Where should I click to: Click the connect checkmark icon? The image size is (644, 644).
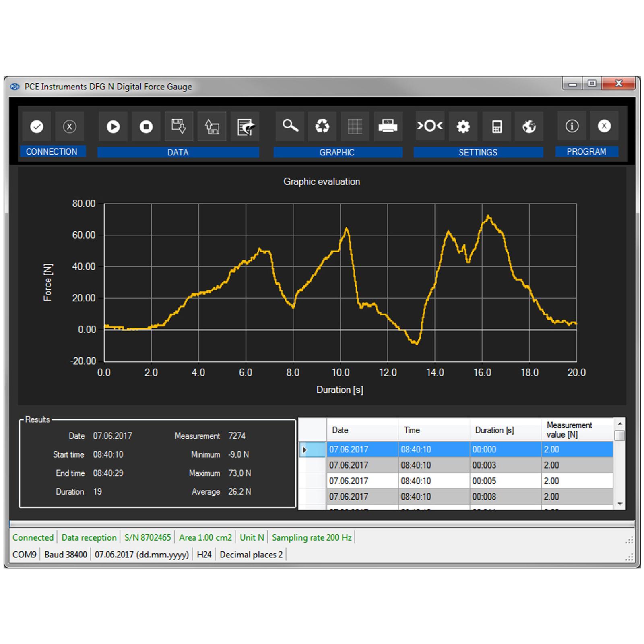tap(37, 127)
